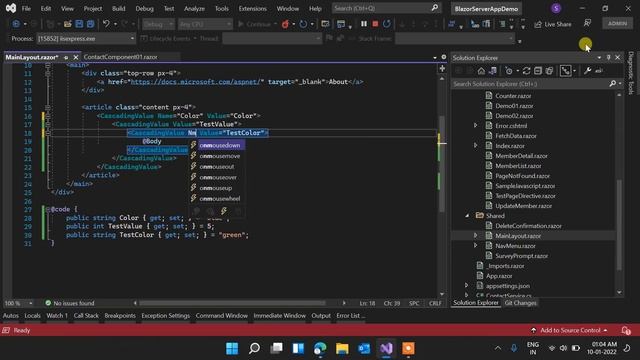Open the Analyze menu
The height and width of the screenshot is (360, 640).
pos(194,8)
